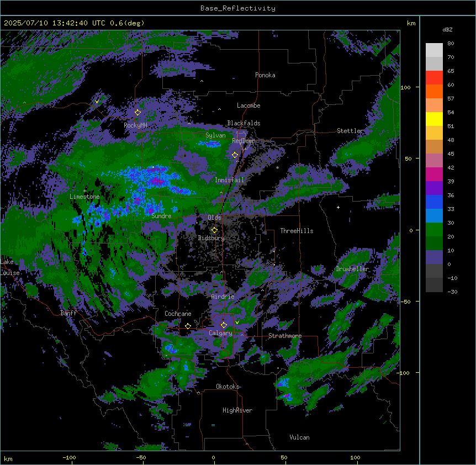Click the HighRiver label
Viewport: 476px width, 465px height.
pos(237,410)
